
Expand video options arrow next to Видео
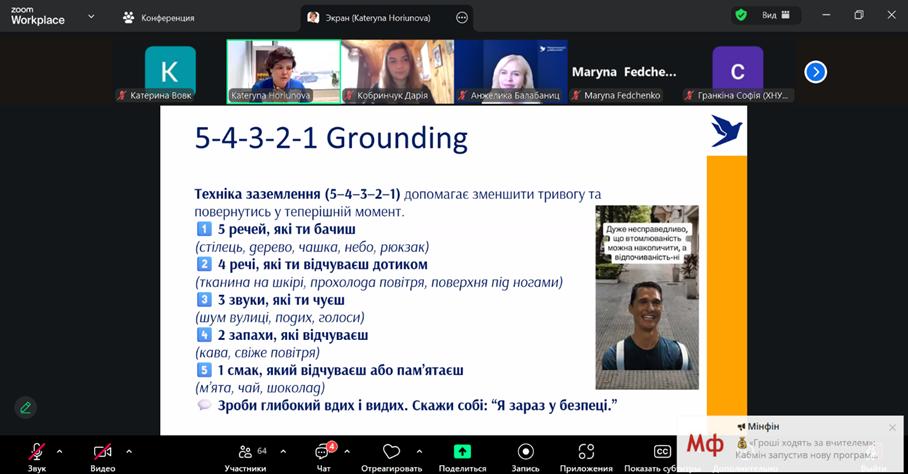coord(129,451)
